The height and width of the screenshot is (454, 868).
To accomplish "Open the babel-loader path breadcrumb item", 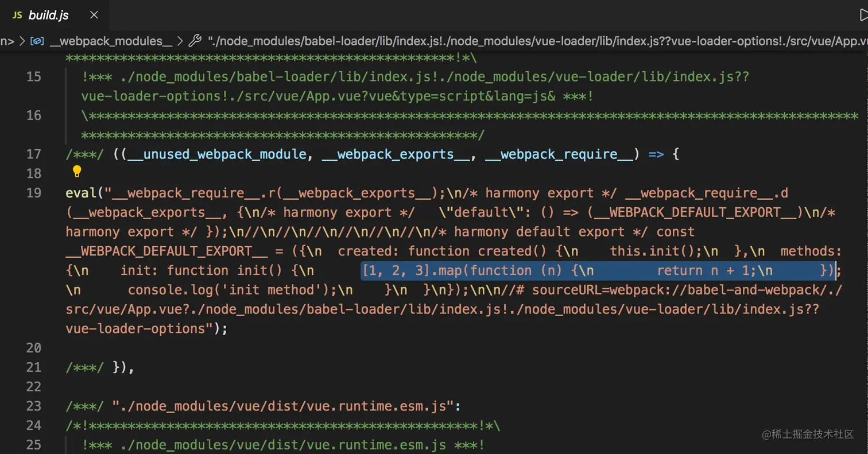I will pyautogui.click(x=537, y=41).
